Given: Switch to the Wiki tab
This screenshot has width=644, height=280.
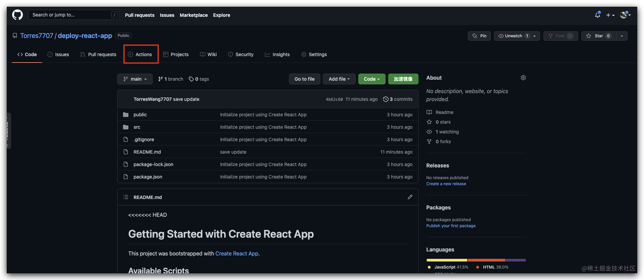Looking at the screenshot, I should tap(208, 54).
